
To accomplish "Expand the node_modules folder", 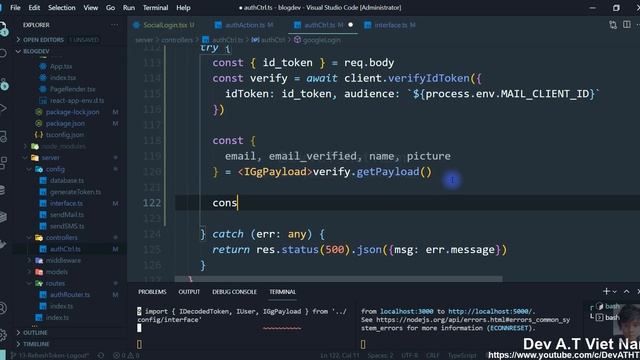I will [x=64, y=146].
